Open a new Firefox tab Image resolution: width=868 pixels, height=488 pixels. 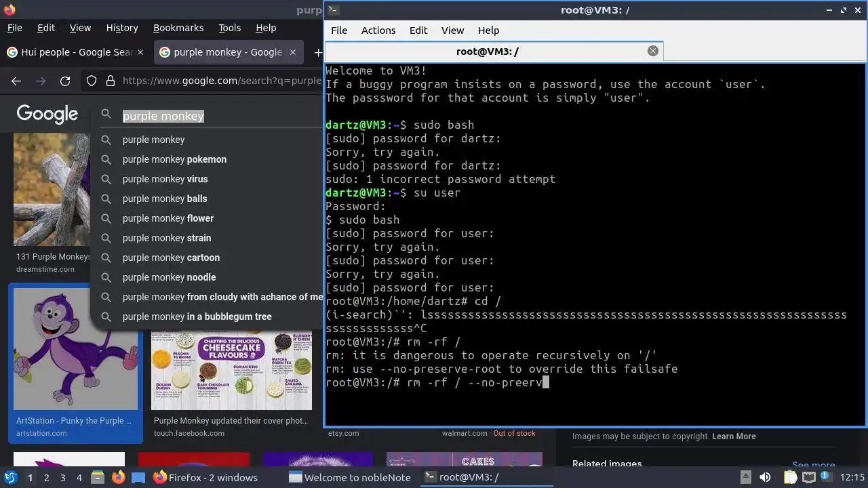pyautogui.click(x=317, y=52)
